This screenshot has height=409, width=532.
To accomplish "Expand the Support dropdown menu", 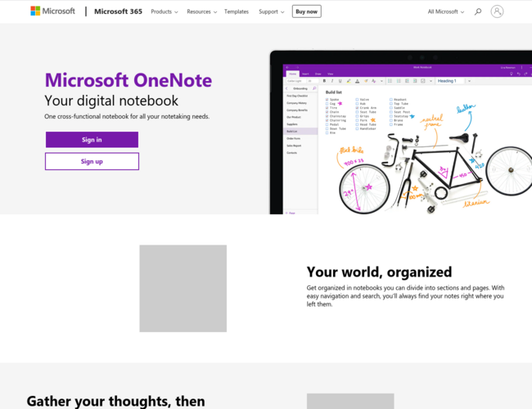I will tap(272, 11).
